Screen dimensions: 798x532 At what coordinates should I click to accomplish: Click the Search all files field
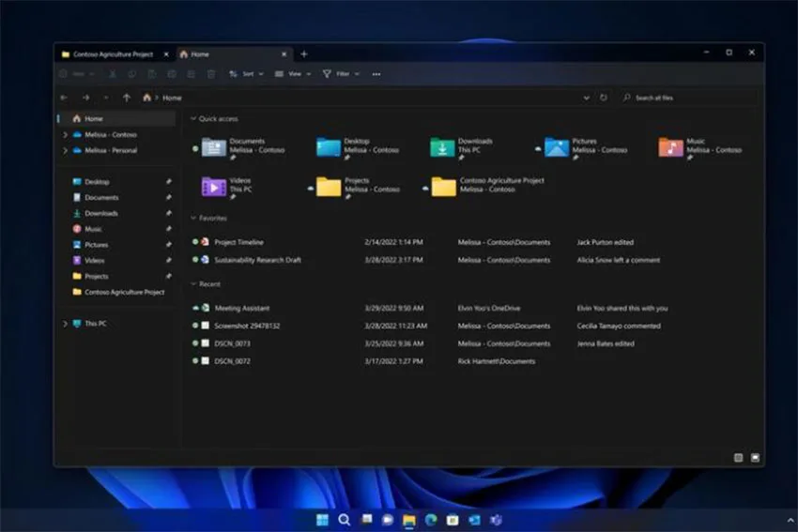(688, 98)
